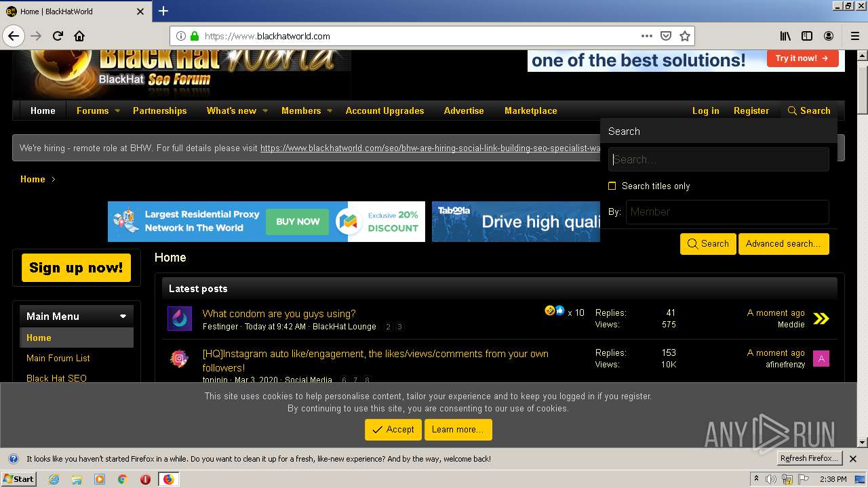The width and height of the screenshot is (868, 488).
Task: Open the Partnerships menu item
Action: [x=159, y=110]
